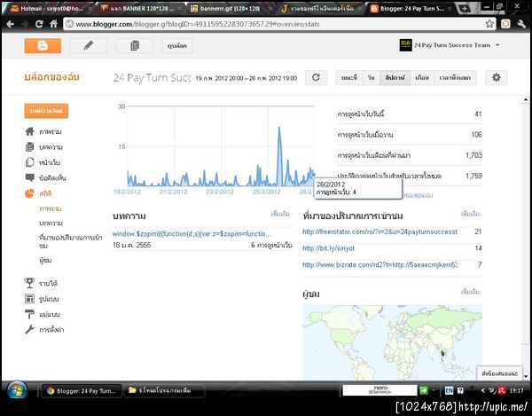Click the folder taskbar button
This screenshot has width=532, height=416.
pos(164,390)
